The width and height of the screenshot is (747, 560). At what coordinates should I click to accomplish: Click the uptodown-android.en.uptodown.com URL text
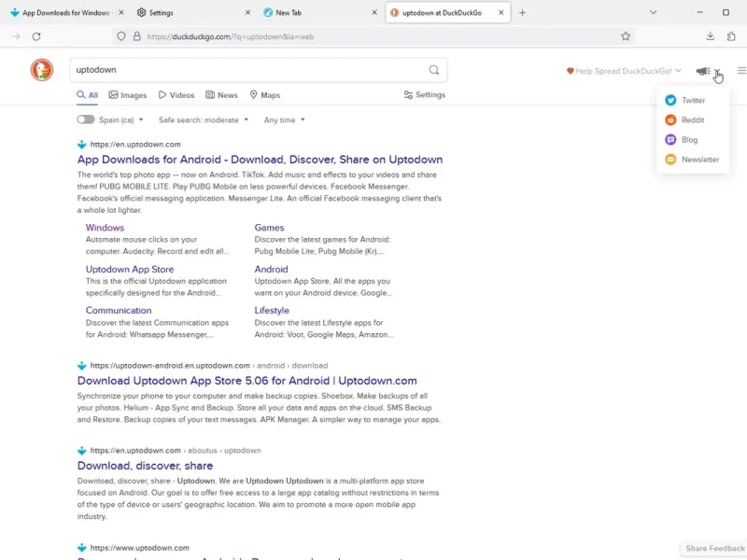pos(170,365)
